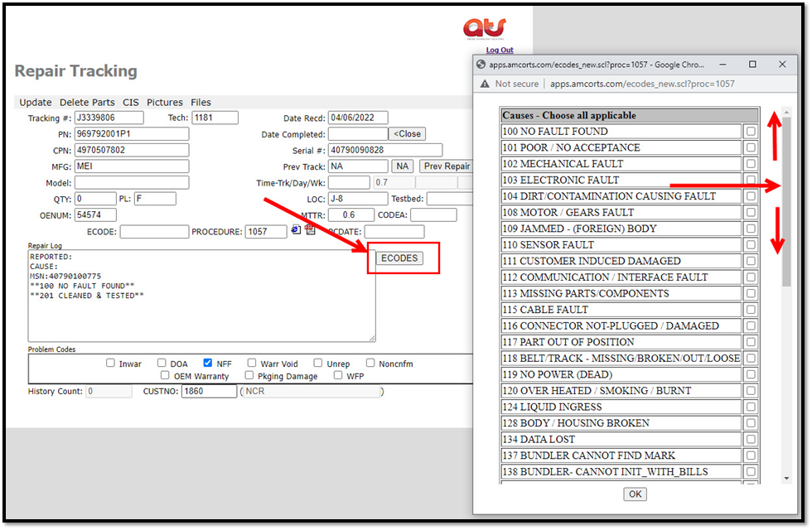Close the ecodes popup window
Image resolution: width=812 pixels, height=530 pixels.
coord(782,64)
